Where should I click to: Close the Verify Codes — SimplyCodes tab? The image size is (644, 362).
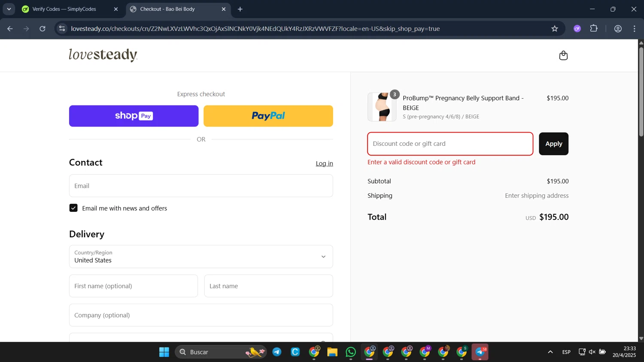coord(115,9)
